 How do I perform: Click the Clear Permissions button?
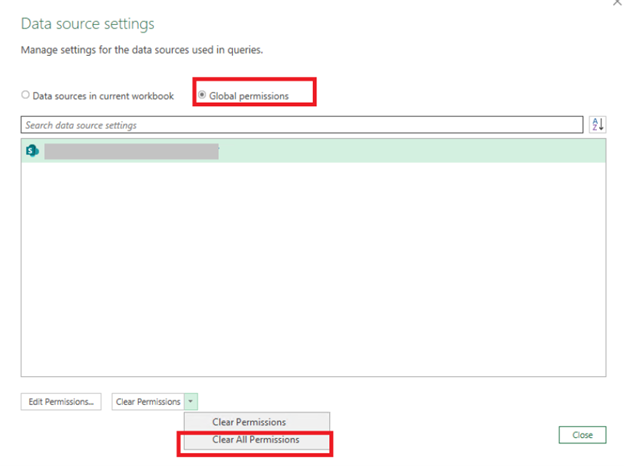click(148, 402)
